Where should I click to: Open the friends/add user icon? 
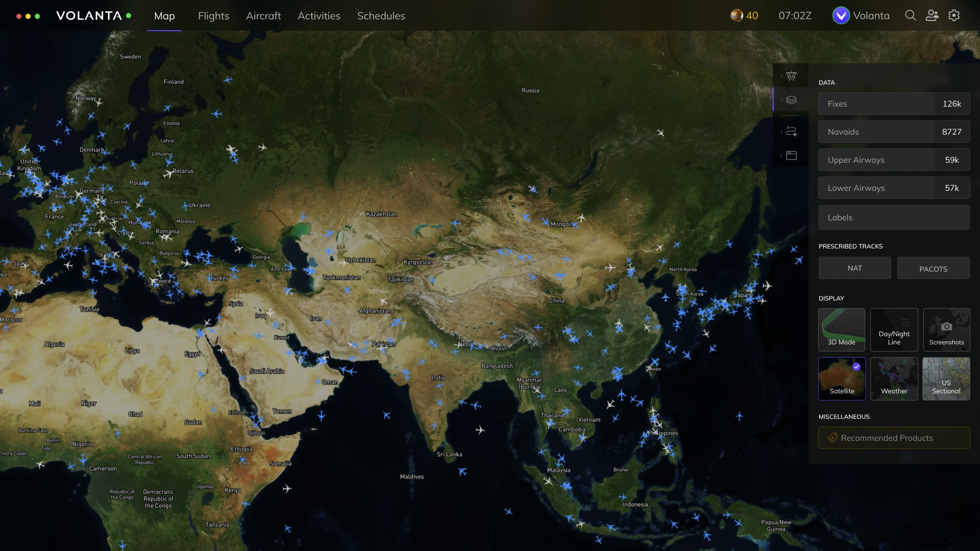pyautogui.click(x=932, y=15)
